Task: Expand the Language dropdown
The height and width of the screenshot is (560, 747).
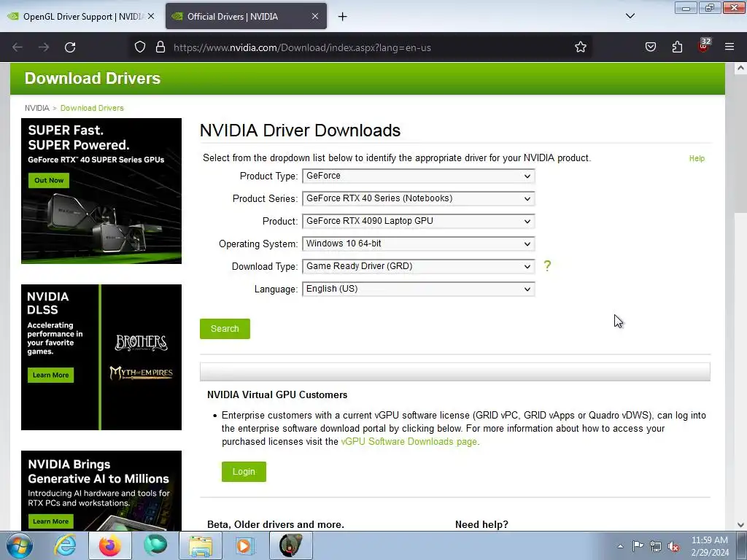Action: 418,289
